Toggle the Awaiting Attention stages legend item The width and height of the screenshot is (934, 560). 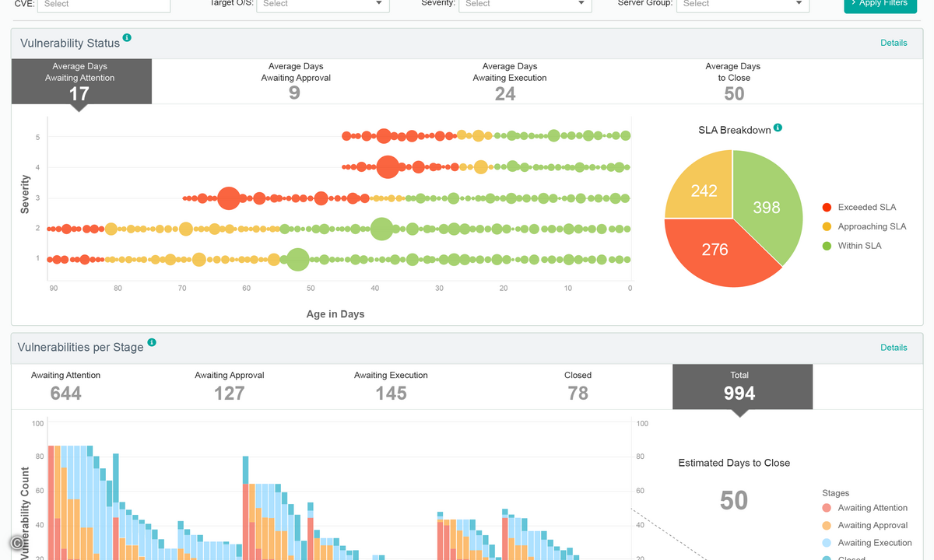point(865,508)
